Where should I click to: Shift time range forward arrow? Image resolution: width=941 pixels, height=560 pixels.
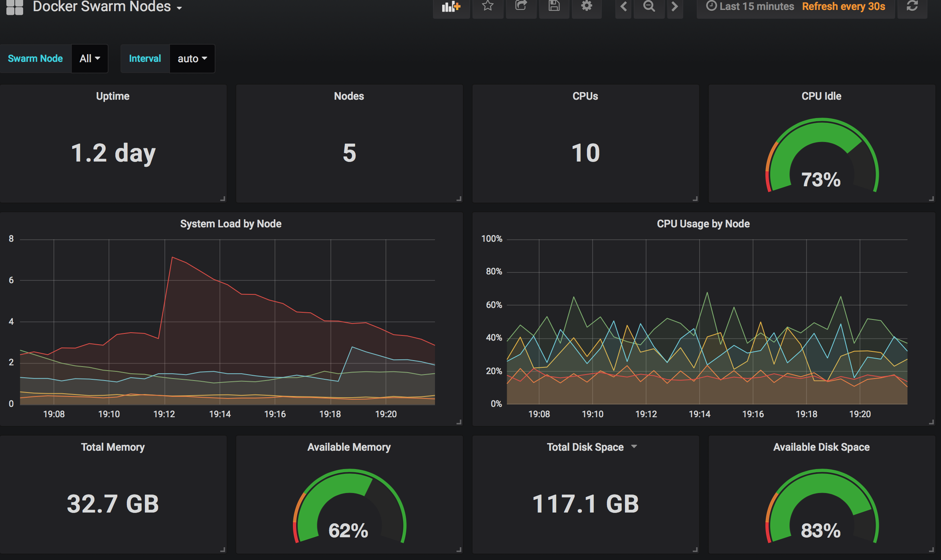[x=674, y=6]
